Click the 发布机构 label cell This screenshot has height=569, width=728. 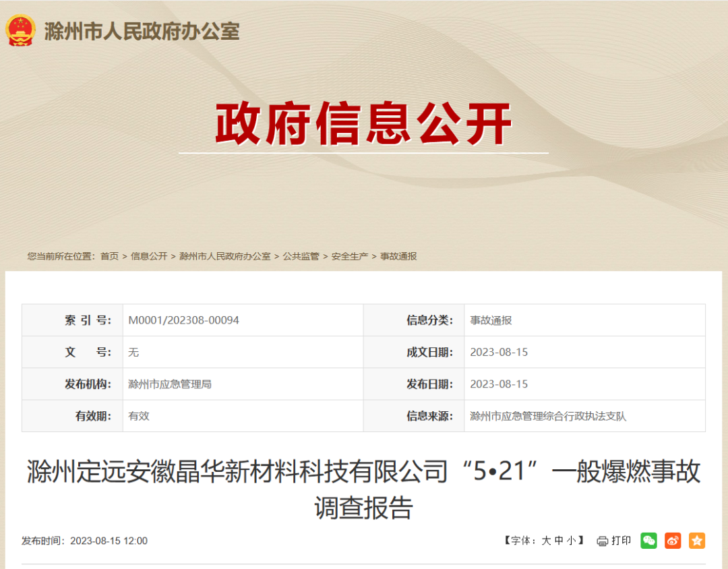[x=72, y=384]
